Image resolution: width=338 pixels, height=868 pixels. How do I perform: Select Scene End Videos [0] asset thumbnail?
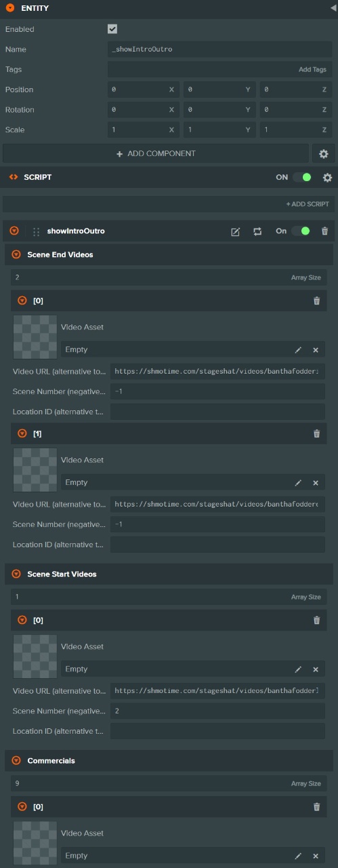35,337
